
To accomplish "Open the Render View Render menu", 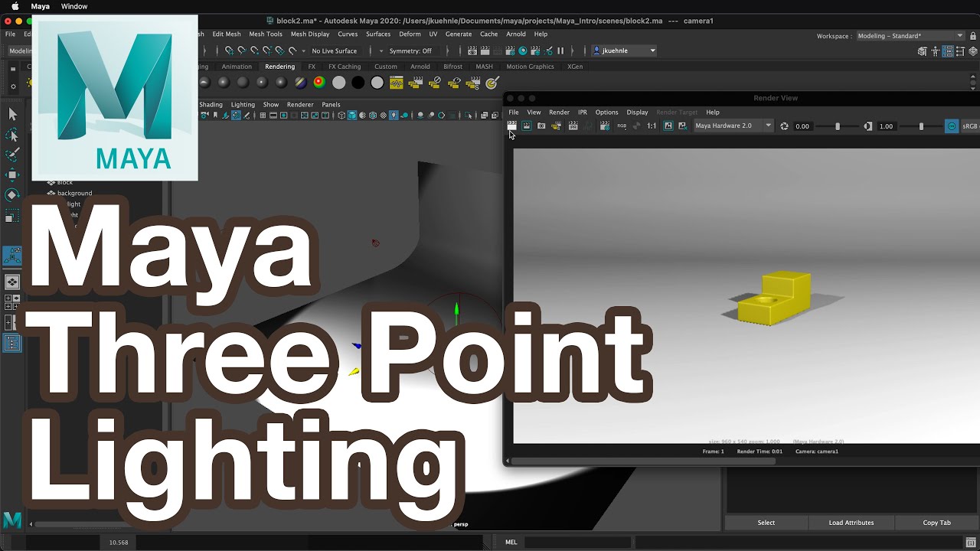I will click(x=559, y=112).
